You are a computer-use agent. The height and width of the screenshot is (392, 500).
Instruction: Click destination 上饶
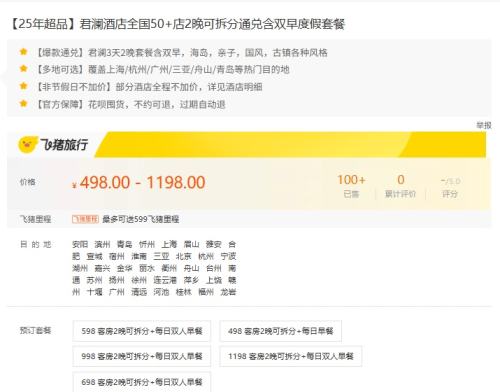214,280
